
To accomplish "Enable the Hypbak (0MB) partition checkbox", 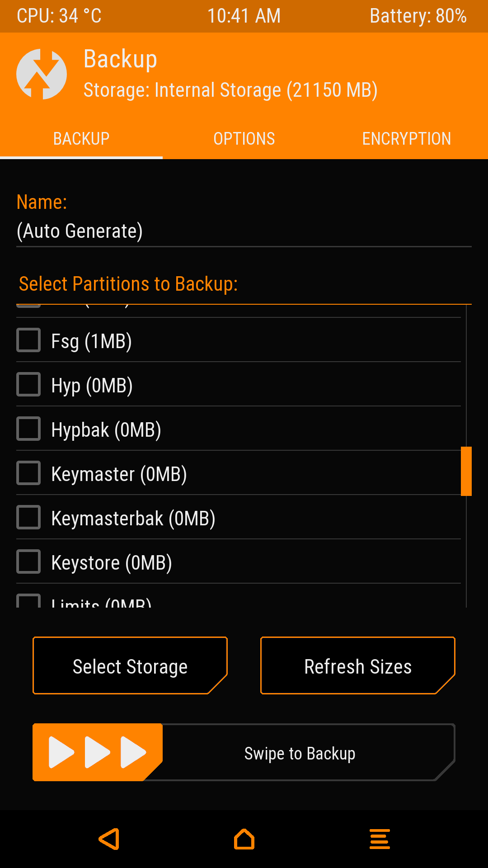I will [x=28, y=429].
